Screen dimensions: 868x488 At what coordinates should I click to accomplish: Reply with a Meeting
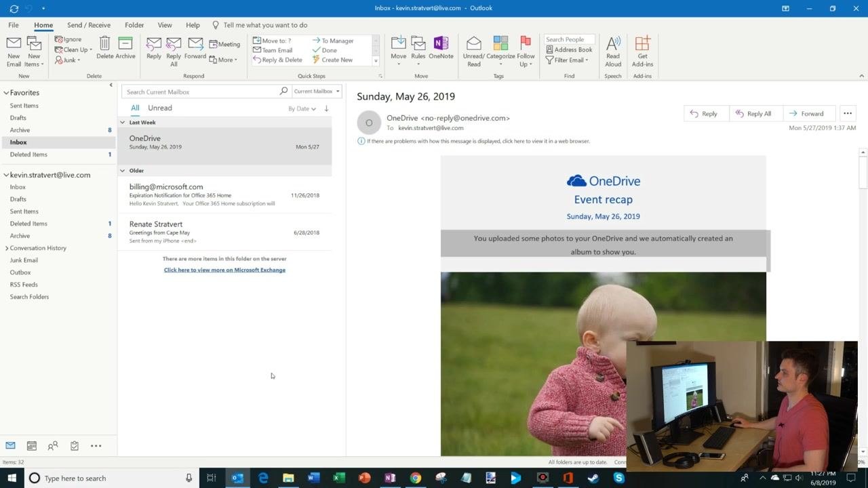224,44
